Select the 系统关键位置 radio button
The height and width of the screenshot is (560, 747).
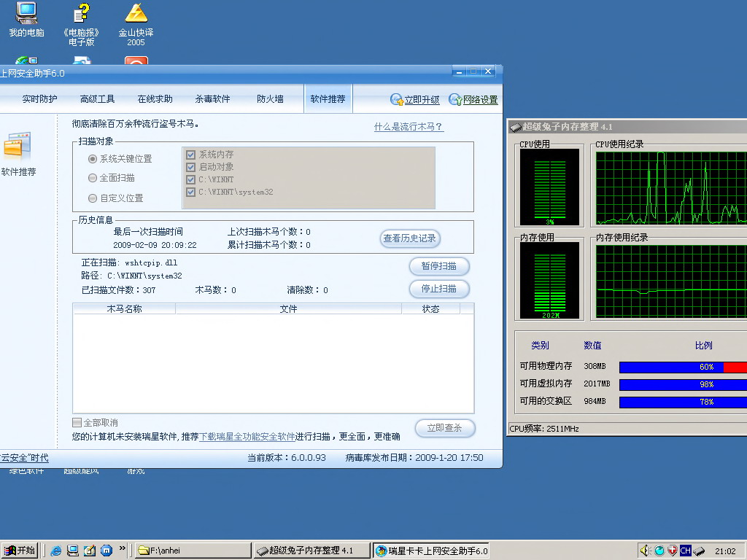tap(93, 158)
